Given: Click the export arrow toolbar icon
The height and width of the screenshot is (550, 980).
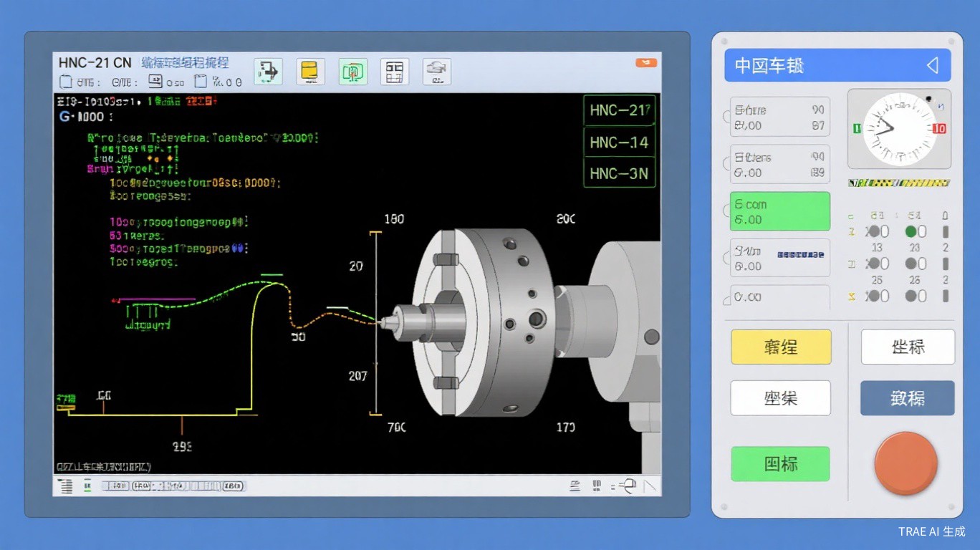Looking at the screenshot, I should coord(268,72).
